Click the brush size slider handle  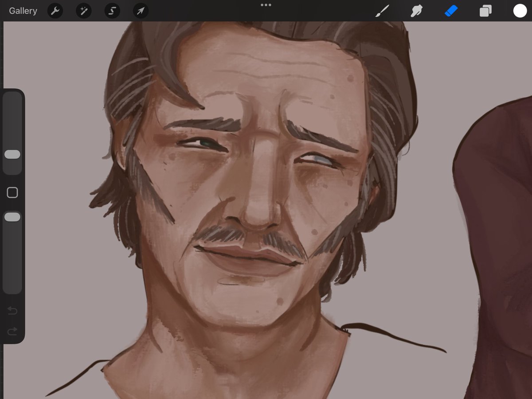12,154
